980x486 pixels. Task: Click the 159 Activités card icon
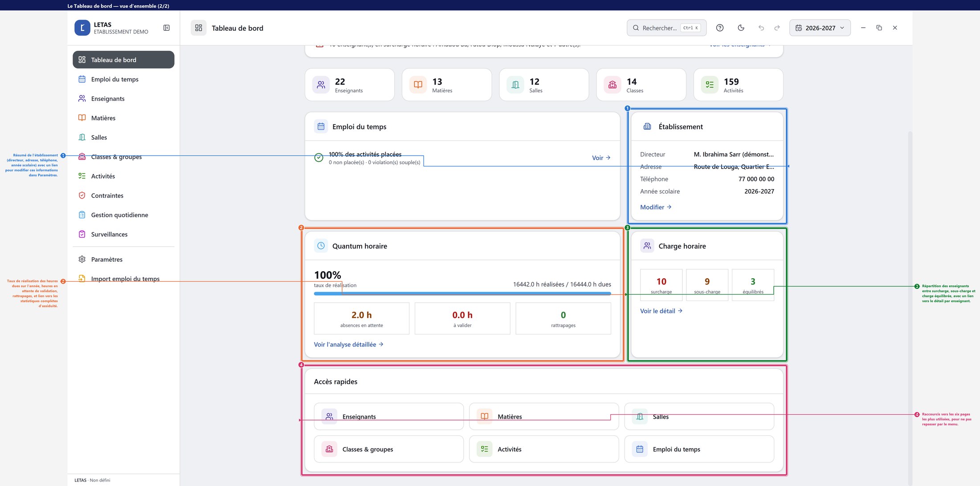(x=710, y=85)
